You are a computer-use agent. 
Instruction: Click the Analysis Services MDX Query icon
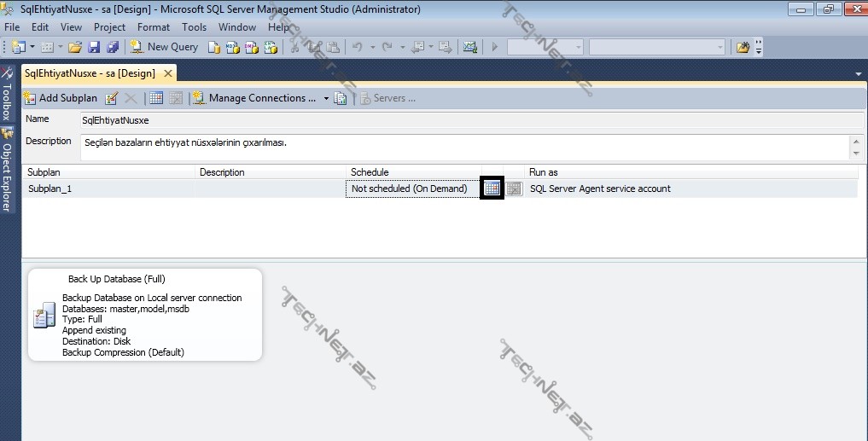tap(232, 47)
